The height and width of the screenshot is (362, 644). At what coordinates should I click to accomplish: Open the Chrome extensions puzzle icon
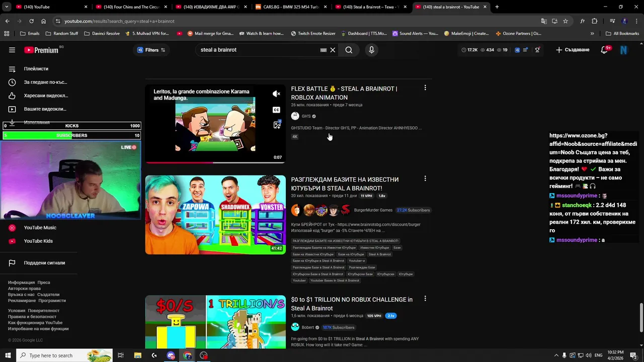click(x=595, y=21)
